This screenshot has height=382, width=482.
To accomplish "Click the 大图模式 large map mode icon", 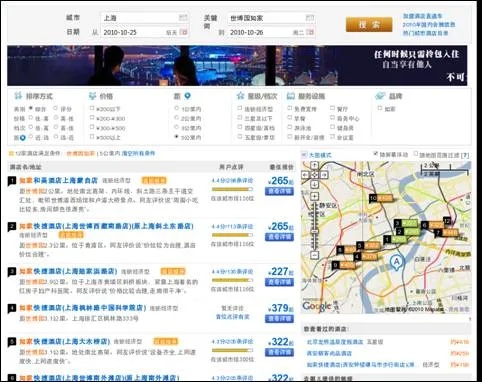I will (304, 155).
